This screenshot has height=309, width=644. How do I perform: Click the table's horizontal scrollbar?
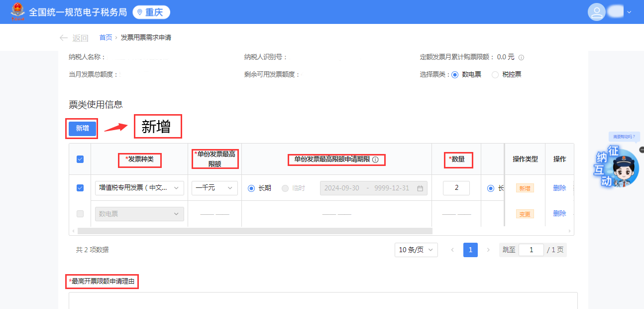click(x=255, y=231)
